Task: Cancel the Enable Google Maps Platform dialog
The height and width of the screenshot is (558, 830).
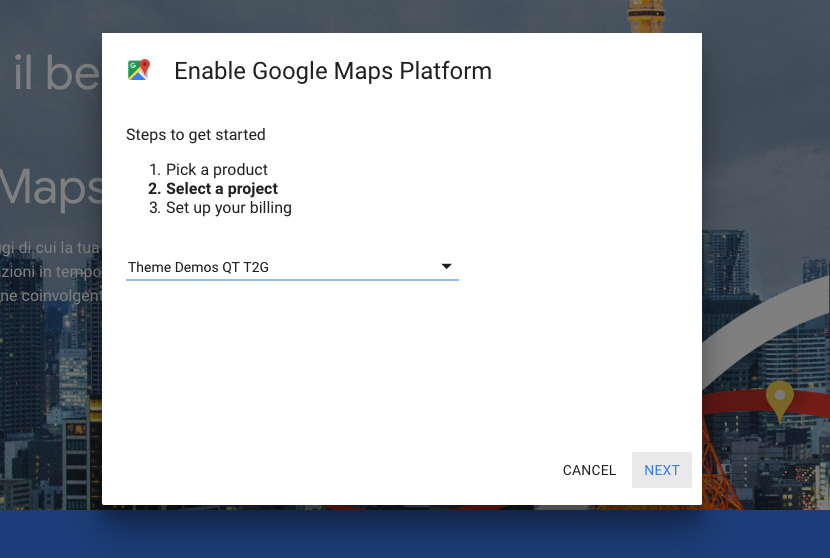Action: tap(589, 470)
